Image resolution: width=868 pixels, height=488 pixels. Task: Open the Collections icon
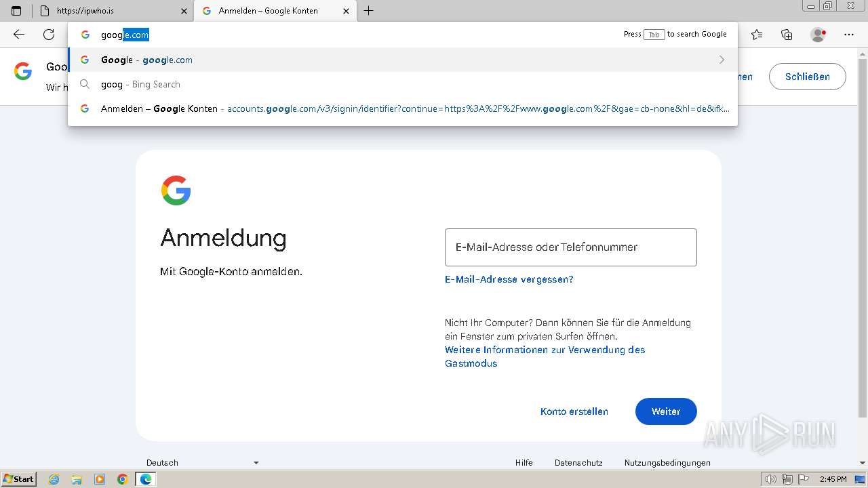pos(787,35)
